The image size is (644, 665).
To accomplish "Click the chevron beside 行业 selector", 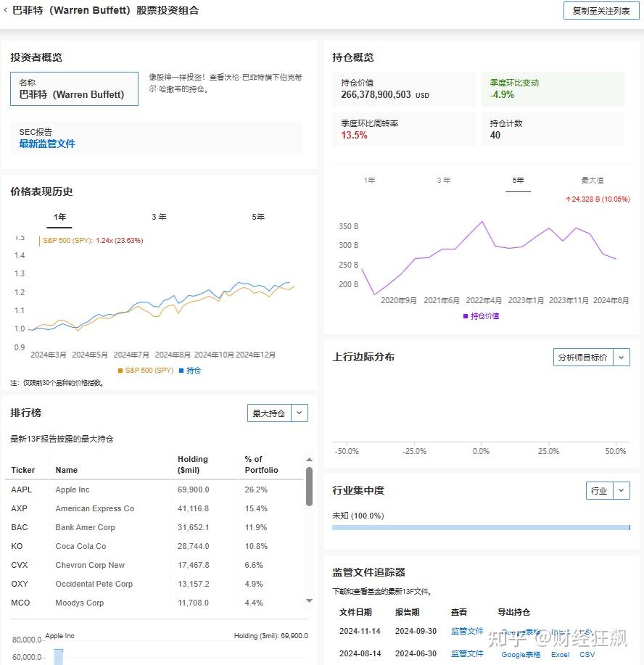I will (622, 490).
